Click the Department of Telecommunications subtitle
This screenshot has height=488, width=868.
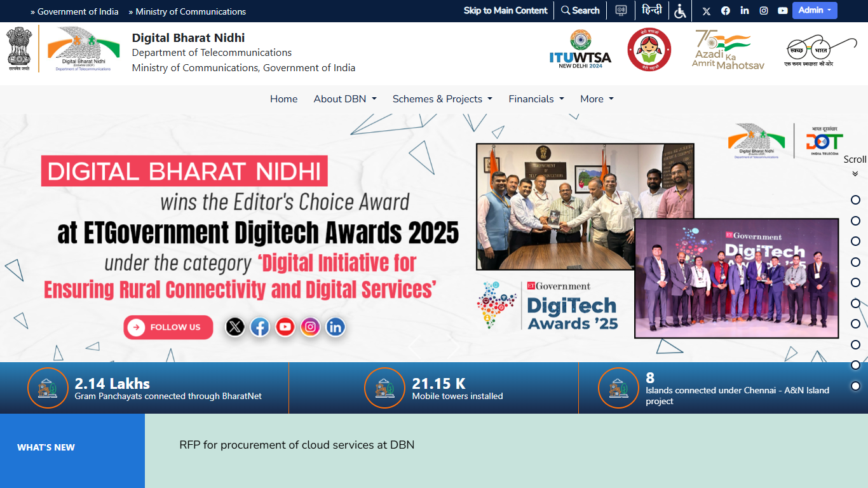(x=212, y=53)
